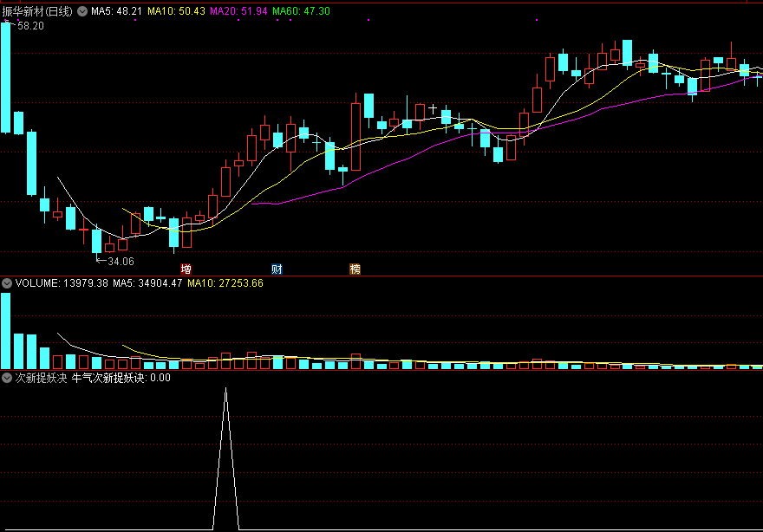
Task: Click the volume MA5: 34904.47 label
Action: coord(147,283)
